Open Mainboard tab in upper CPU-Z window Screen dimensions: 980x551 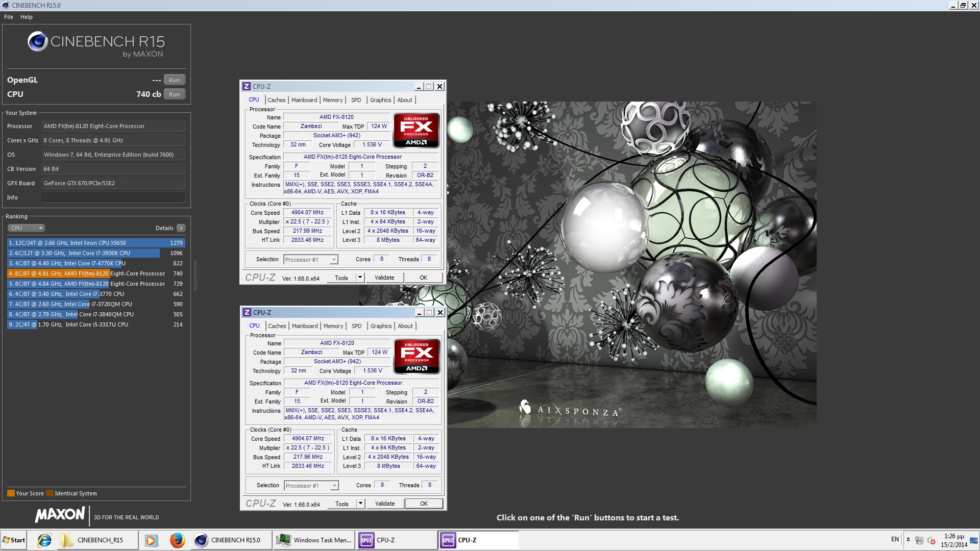pos(304,100)
